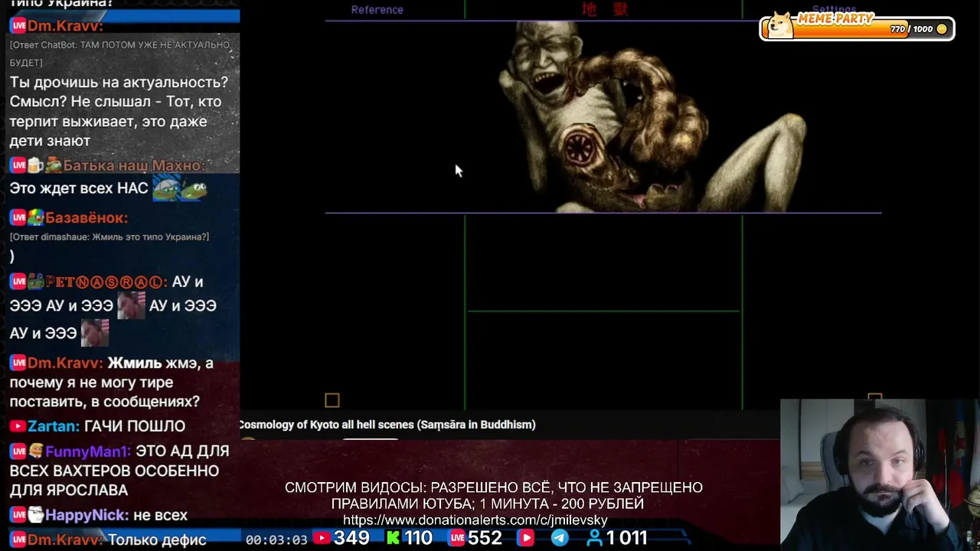Click chat message 'Это ждет всех НАС'
The height and width of the screenshot is (551, 980).
click(79, 188)
